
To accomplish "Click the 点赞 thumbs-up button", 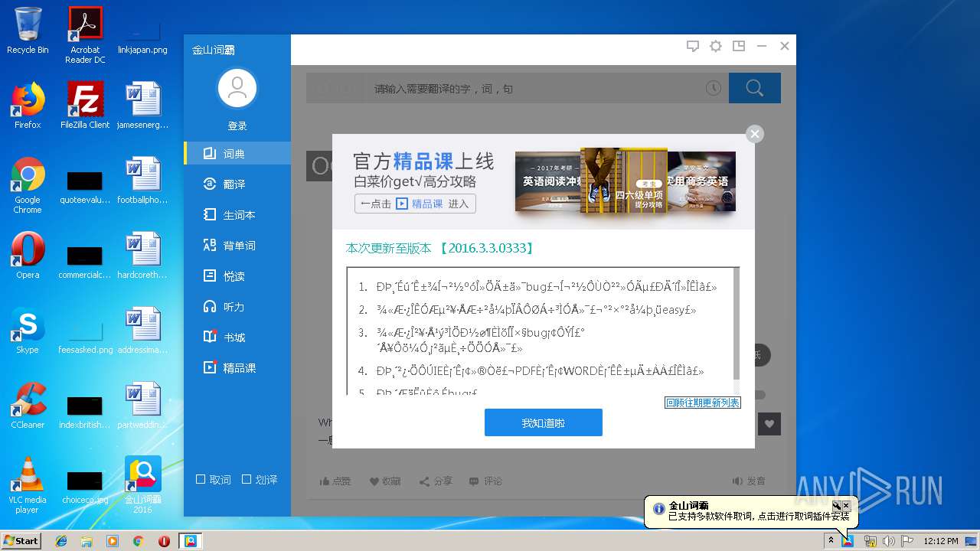I will pos(335,481).
